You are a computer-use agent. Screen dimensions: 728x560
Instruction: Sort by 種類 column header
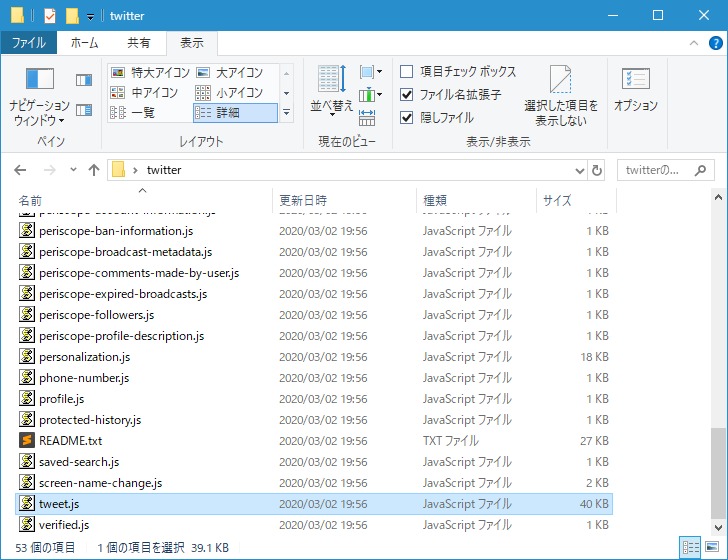click(476, 201)
